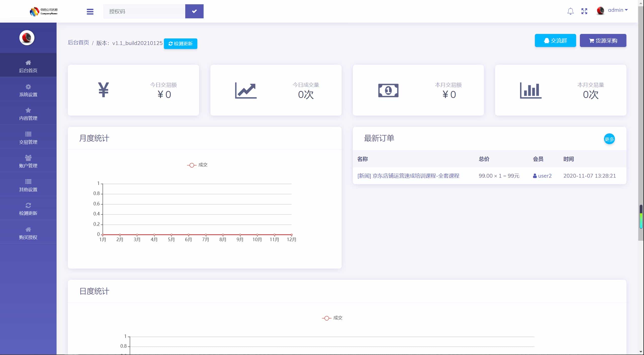Open 系统设置 from the sidebar
This screenshot has width=644, height=355.
(28, 90)
